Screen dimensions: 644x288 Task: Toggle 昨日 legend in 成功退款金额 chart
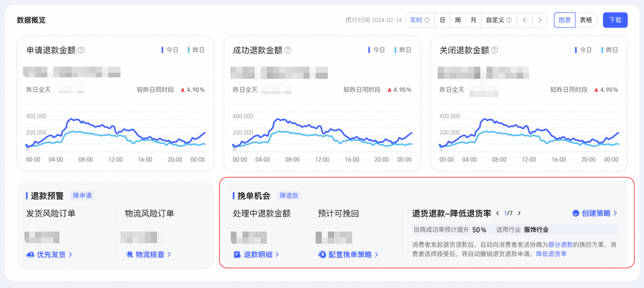click(403, 50)
